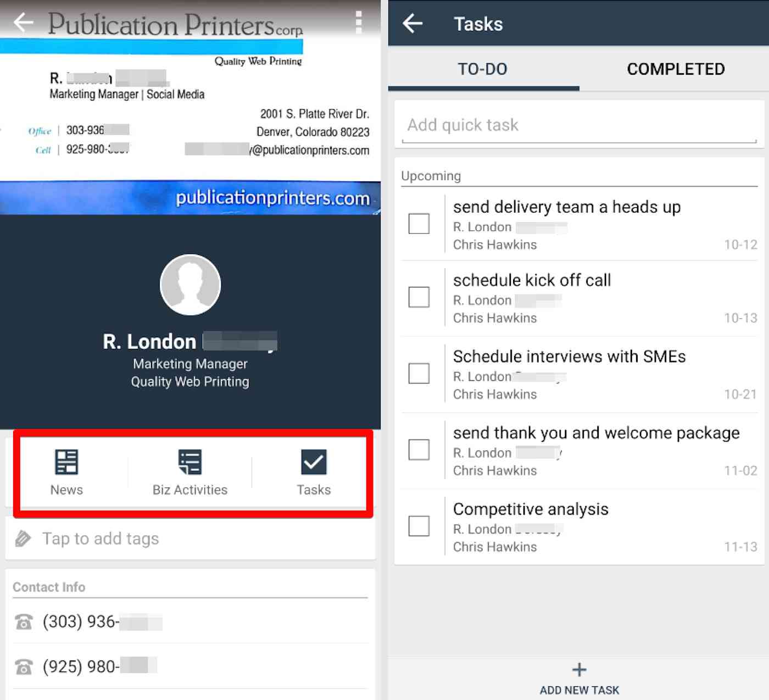
Task: Tick 'send thank you and welcome package' checkbox
Action: click(419, 450)
